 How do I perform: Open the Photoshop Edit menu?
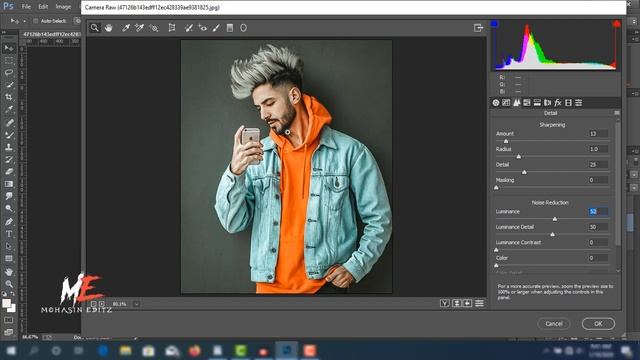pos(43,7)
